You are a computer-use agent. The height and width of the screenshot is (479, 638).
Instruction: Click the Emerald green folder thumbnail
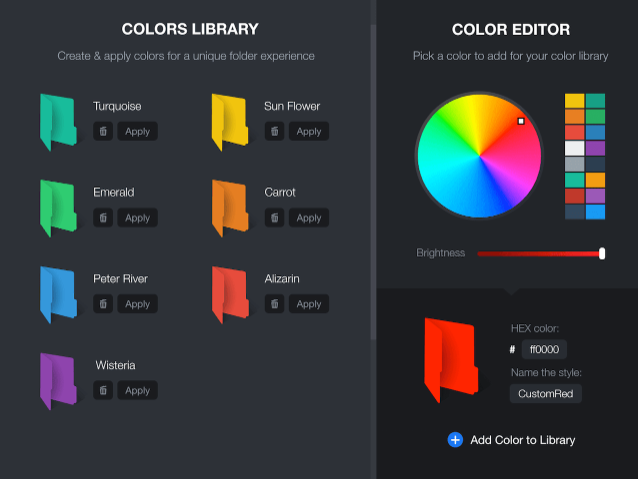58,207
